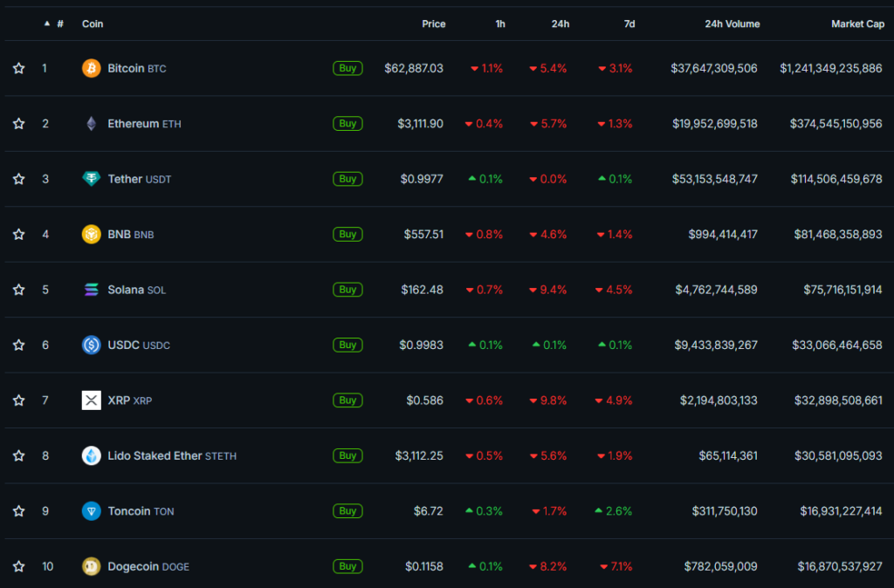The width and height of the screenshot is (894, 588).
Task: Click Dogecoin's red 24h percentage change
Action: pyautogui.click(x=548, y=566)
